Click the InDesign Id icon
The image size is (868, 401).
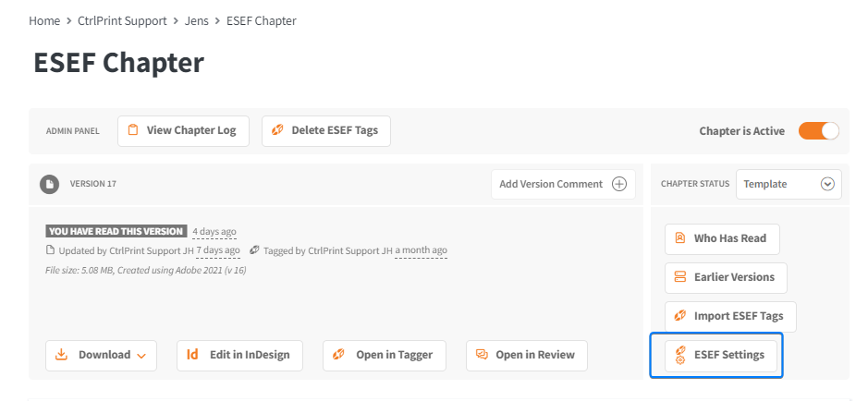(192, 355)
